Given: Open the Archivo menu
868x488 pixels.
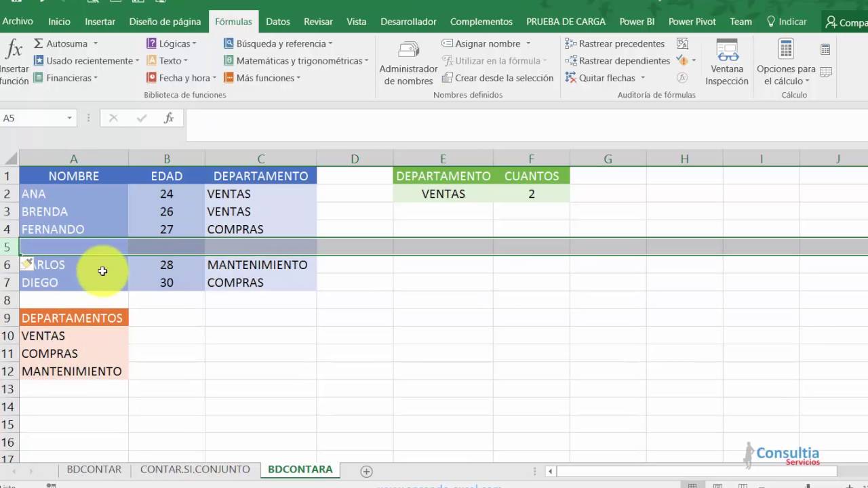Looking at the screenshot, I should (18, 22).
